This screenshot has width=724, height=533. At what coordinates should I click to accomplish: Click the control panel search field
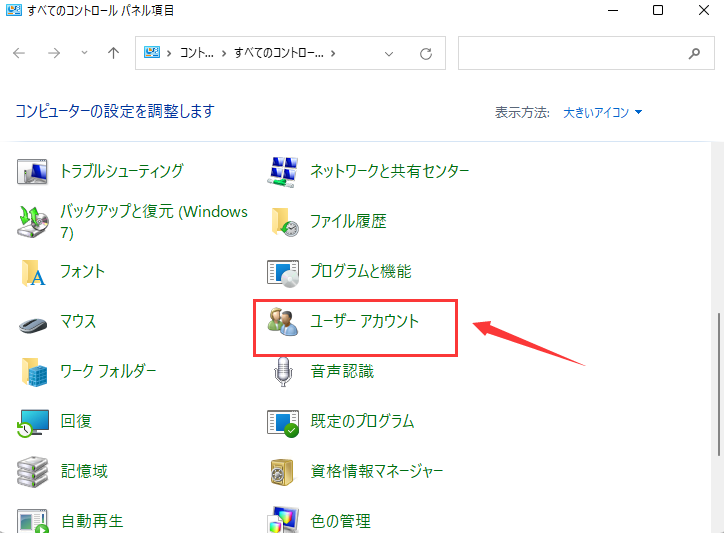click(x=586, y=53)
